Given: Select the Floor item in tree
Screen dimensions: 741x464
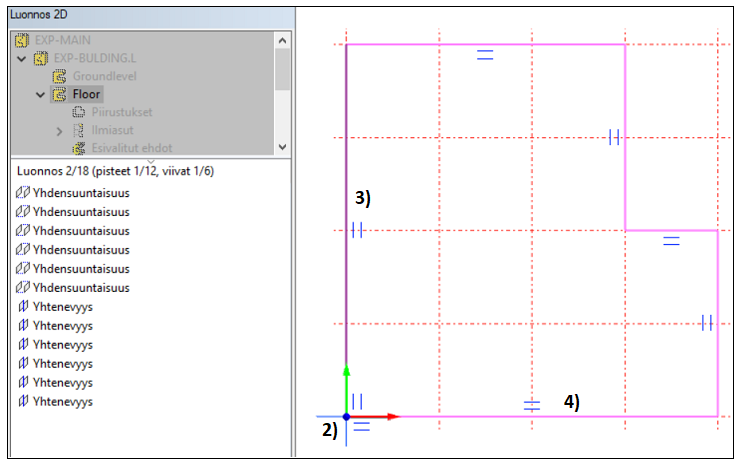Looking at the screenshot, I should [87, 94].
